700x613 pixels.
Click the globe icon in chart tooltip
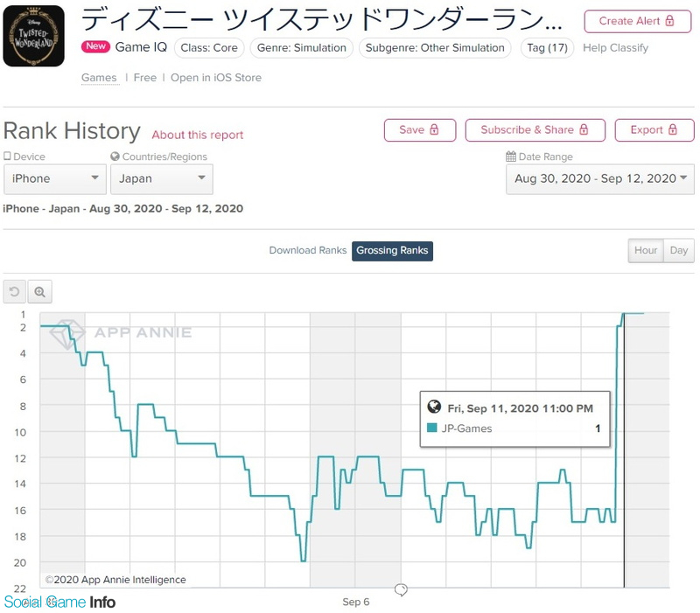coord(433,408)
